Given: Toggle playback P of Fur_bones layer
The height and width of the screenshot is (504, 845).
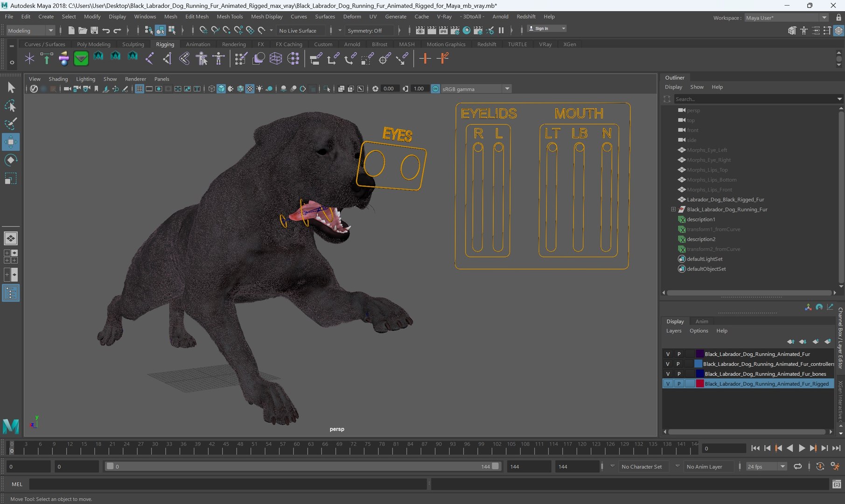Looking at the screenshot, I should point(679,374).
